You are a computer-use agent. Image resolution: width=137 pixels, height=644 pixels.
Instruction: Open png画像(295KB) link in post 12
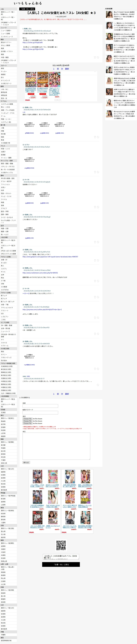tap(29, 168)
